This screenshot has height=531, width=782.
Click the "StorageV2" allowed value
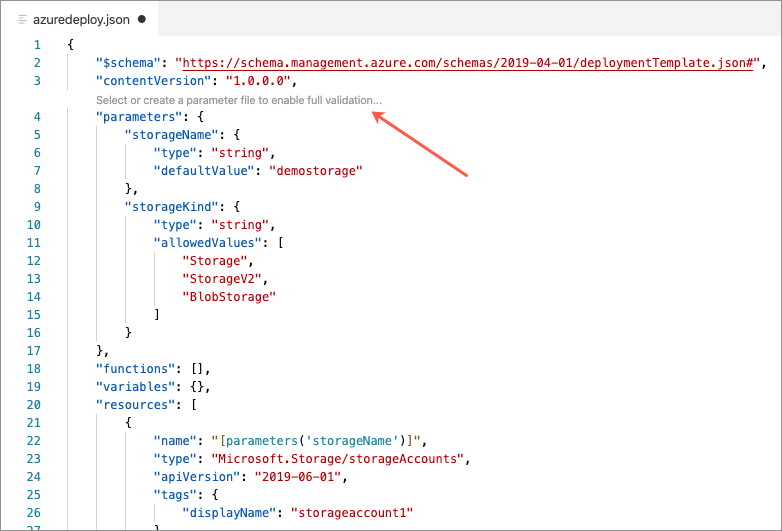point(222,279)
